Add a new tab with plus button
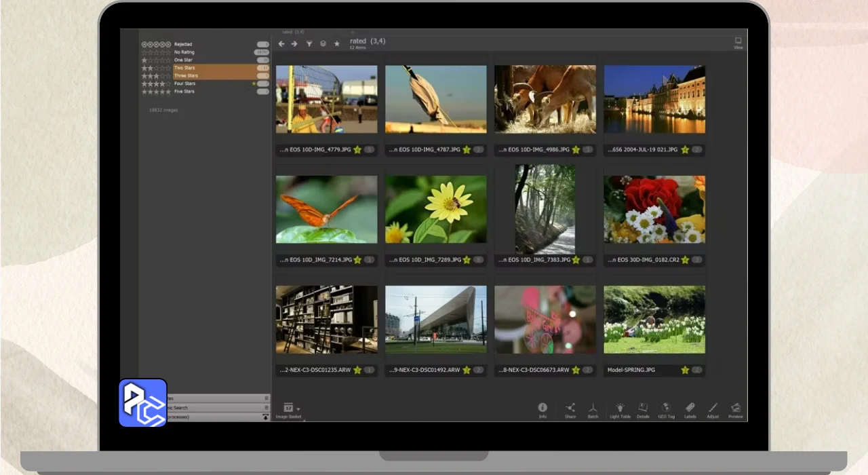Image resolution: width=868 pixels, height=475 pixels. [x=353, y=32]
